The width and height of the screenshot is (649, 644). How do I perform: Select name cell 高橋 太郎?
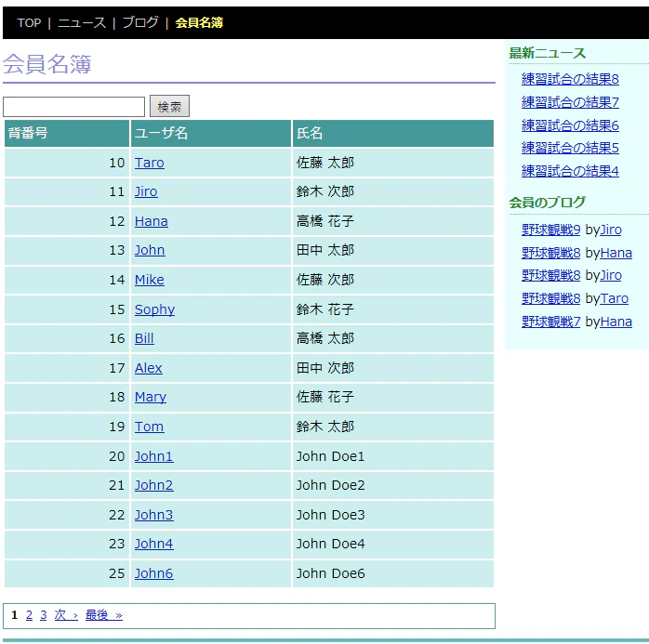[x=393, y=339]
